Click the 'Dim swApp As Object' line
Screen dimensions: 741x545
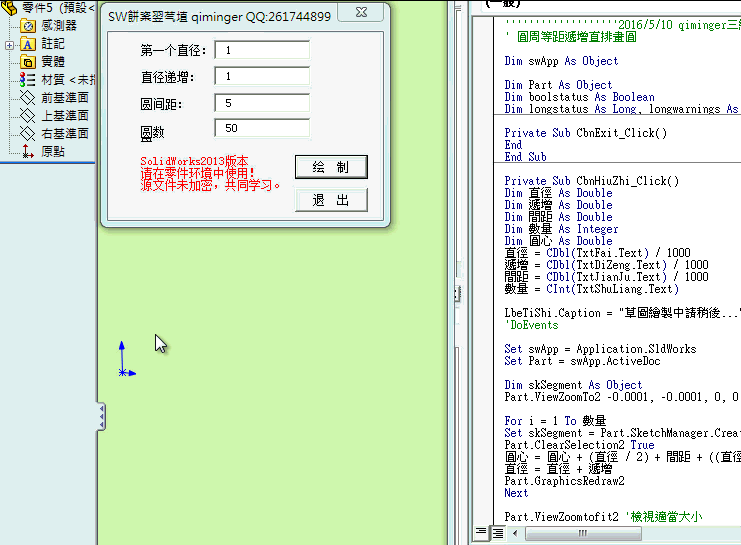pos(561,61)
